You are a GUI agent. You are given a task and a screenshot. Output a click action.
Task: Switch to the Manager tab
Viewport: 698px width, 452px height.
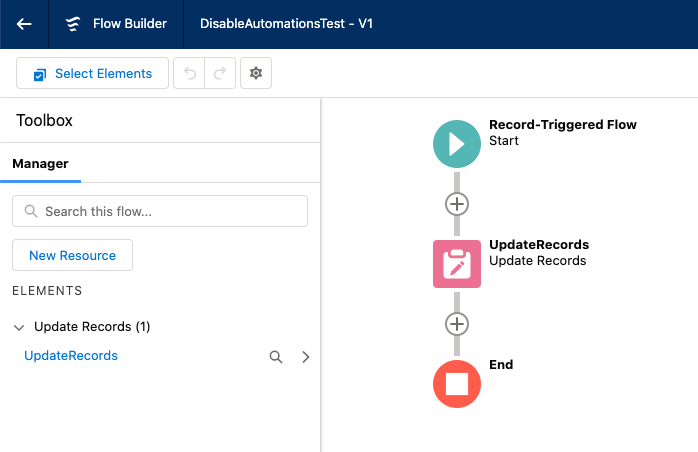tap(40, 163)
